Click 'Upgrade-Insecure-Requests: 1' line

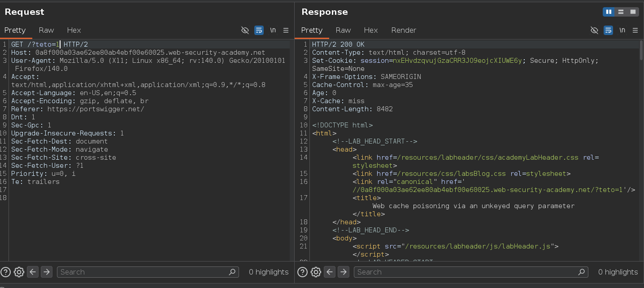(x=68, y=133)
